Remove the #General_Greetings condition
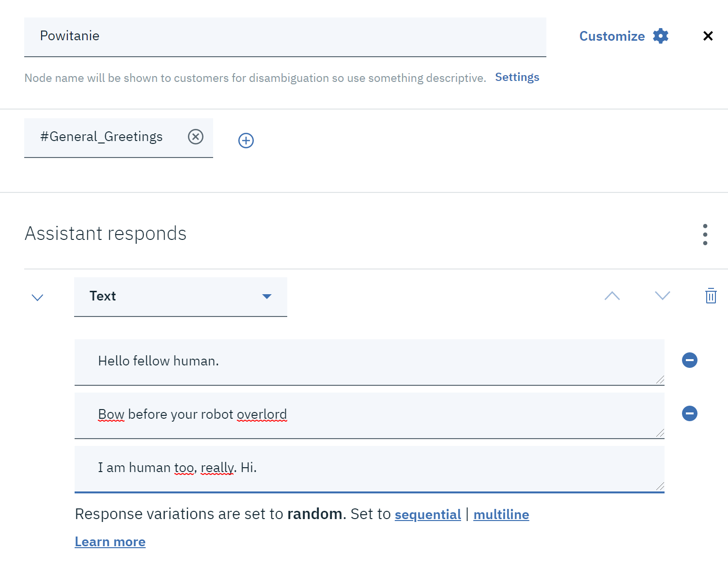 coord(196,137)
